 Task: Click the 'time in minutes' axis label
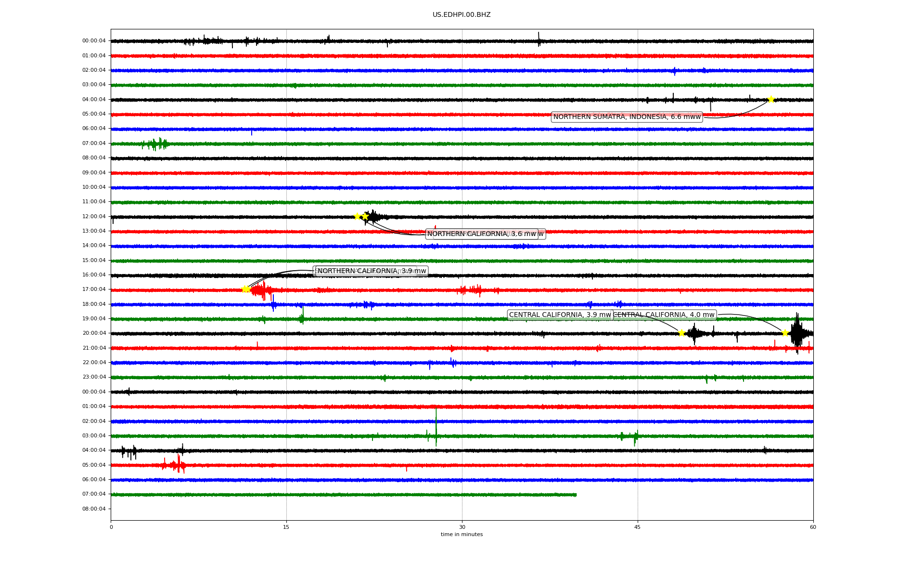pos(461,534)
